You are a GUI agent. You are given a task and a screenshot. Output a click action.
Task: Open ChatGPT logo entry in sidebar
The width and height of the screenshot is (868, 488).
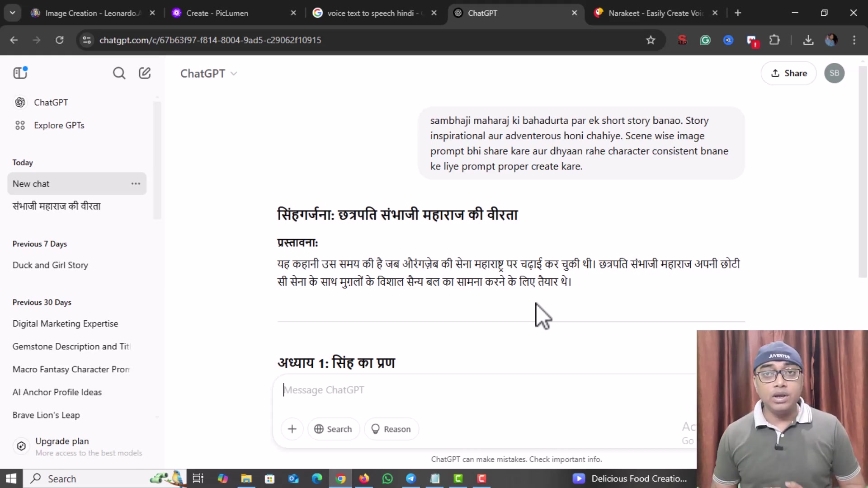click(20, 103)
